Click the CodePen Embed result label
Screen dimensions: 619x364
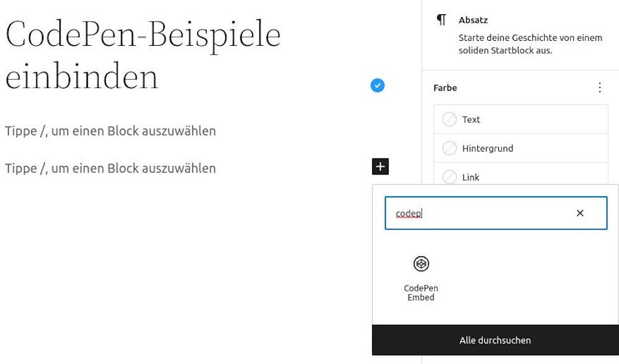click(421, 292)
